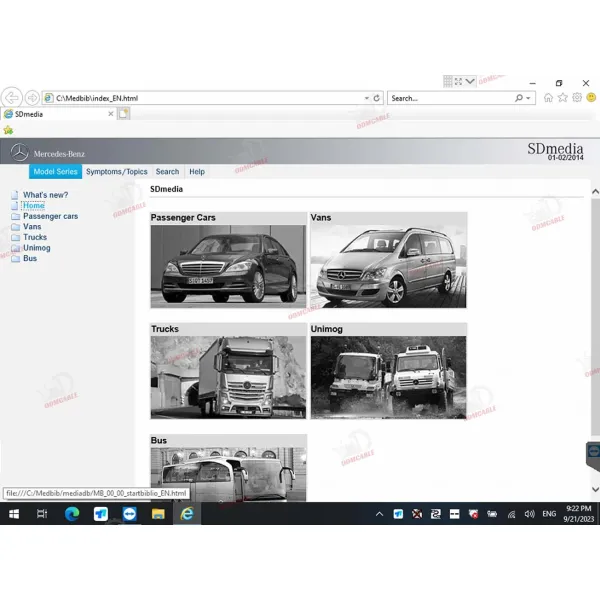Expand the remote toolbar chevron
Screen dimensions: 600x600
coord(470,81)
